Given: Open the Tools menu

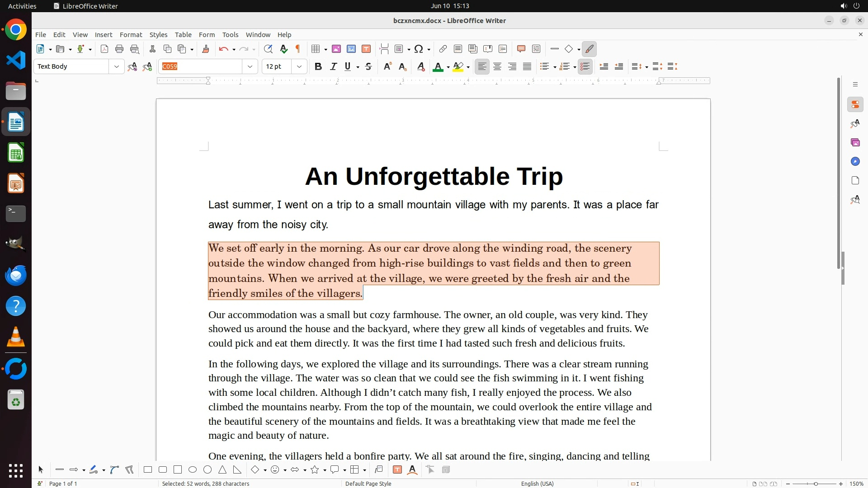Looking at the screenshot, I should click(x=230, y=35).
